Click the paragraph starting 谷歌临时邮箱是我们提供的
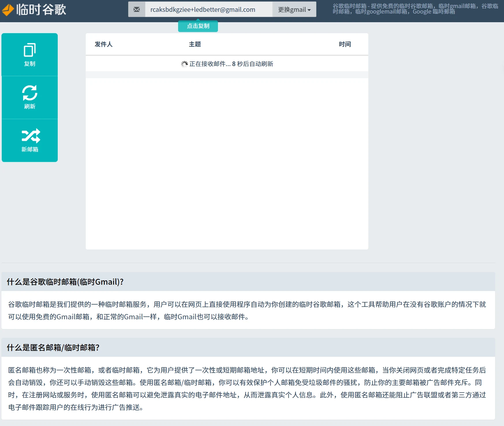Screen dimensions: 504x426 coord(247,310)
